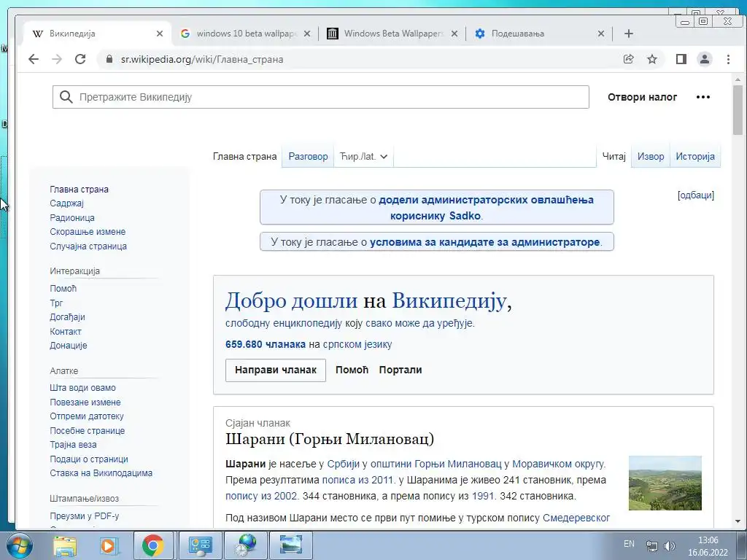Select the Историја page tab
Viewport: 747px width, 560px height.
click(x=695, y=156)
